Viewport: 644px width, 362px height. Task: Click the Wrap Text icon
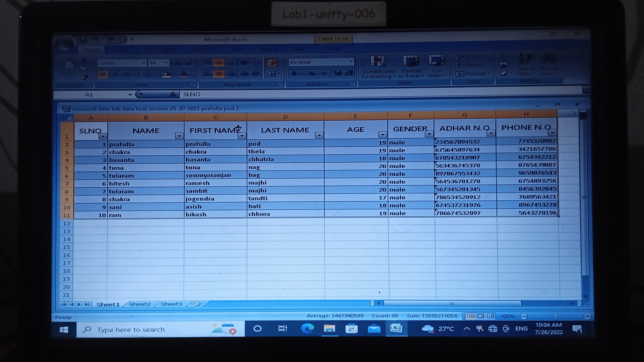tap(272, 63)
